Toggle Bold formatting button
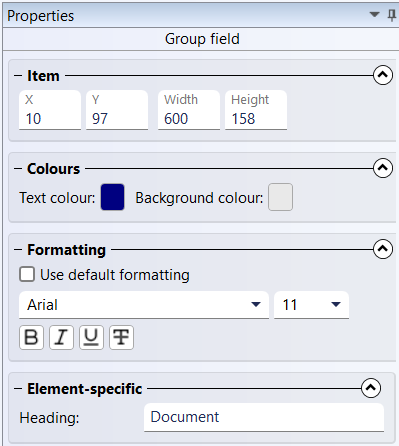The height and width of the screenshot is (446, 399). click(x=31, y=337)
